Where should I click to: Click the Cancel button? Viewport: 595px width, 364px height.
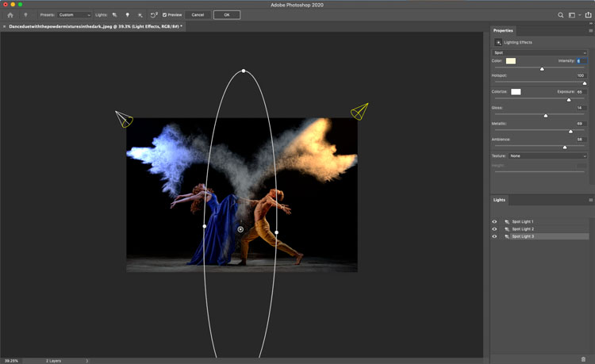pos(198,15)
